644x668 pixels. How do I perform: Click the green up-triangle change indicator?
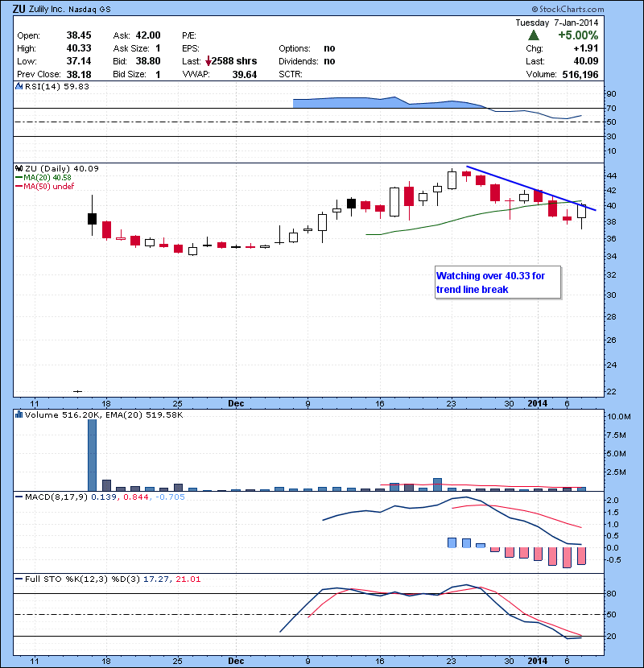click(x=533, y=35)
